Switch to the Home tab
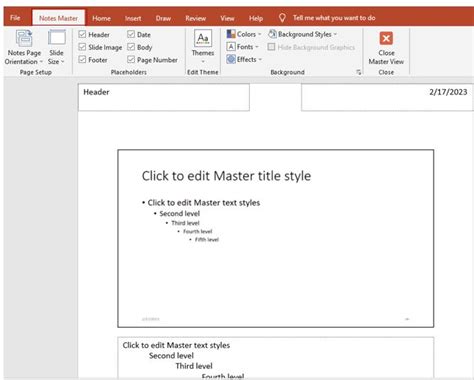The image size is (474, 380). click(x=101, y=18)
